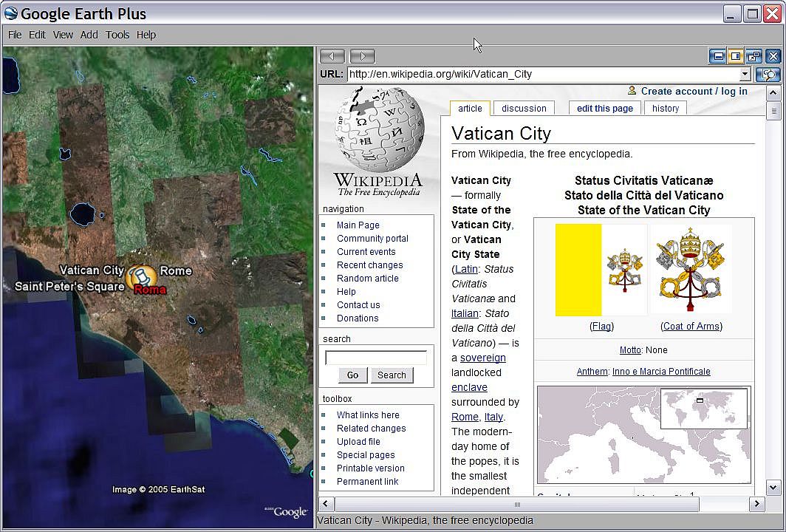Open Upload file link
This screenshot has height=532, width=786.
click(358, 442)
